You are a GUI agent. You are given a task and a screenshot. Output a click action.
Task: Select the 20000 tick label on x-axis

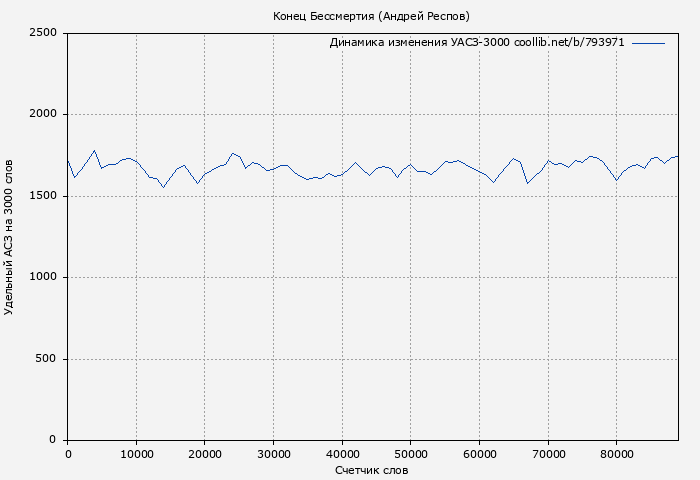(205, 454)
